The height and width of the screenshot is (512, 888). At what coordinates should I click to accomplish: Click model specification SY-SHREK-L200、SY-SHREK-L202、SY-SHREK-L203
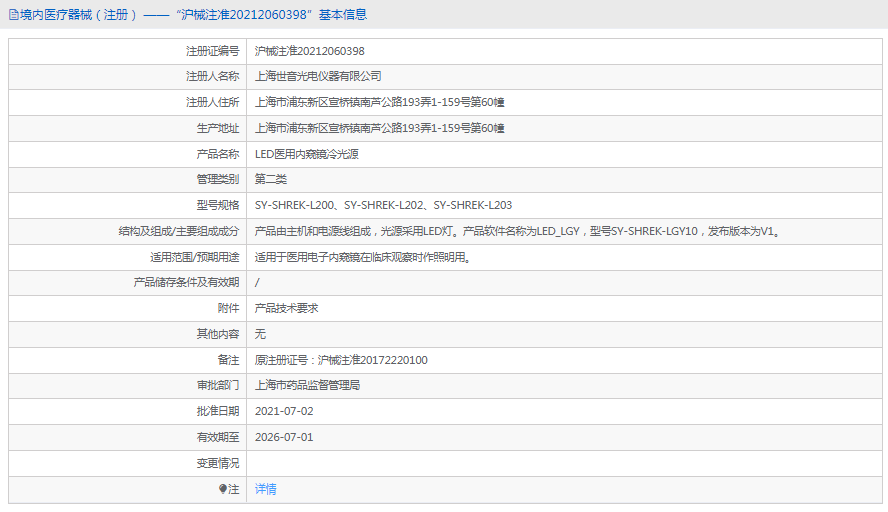[383, 206]
